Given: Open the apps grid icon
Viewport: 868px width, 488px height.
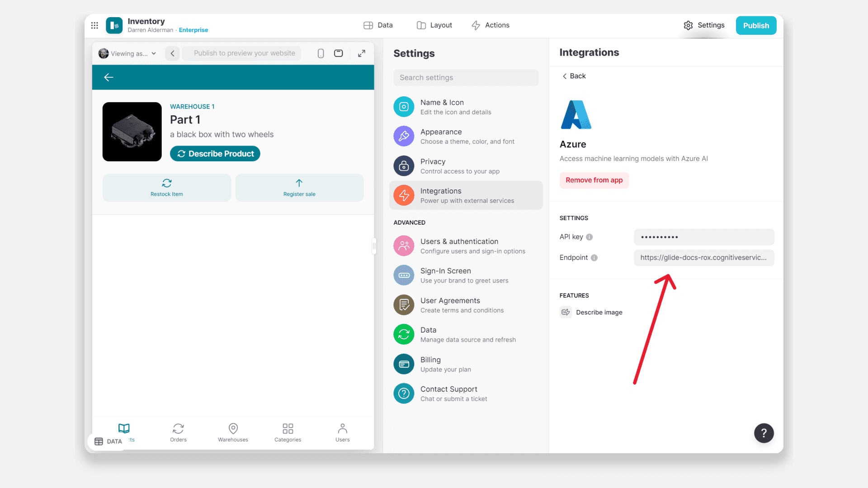Looking at the screenshot, I should point(94,25).
